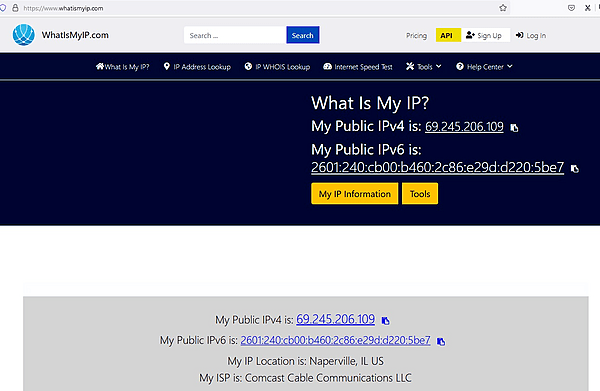Click the WhatIsMyIP.com globe logo

(x=24, y=35)
